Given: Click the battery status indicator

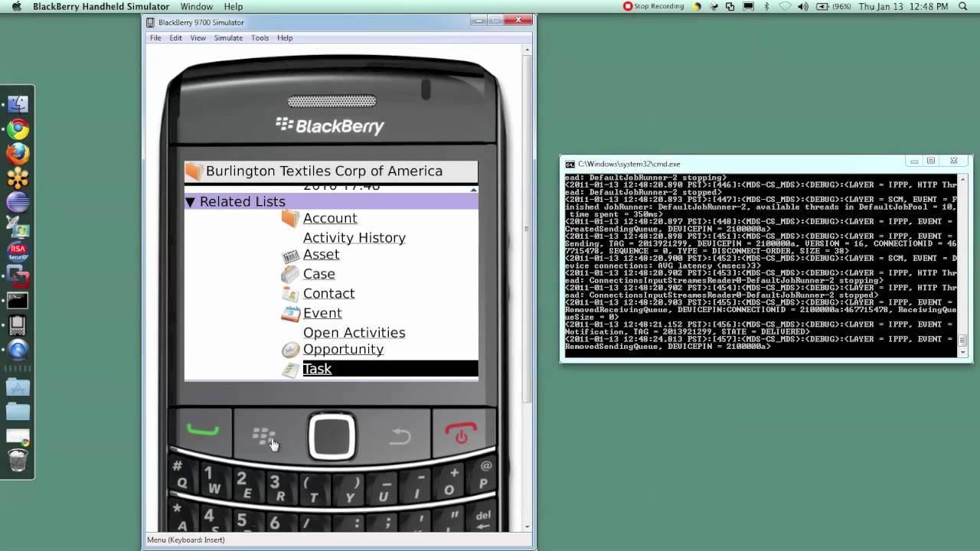Looking at the screenshot, I should (834, 7).
